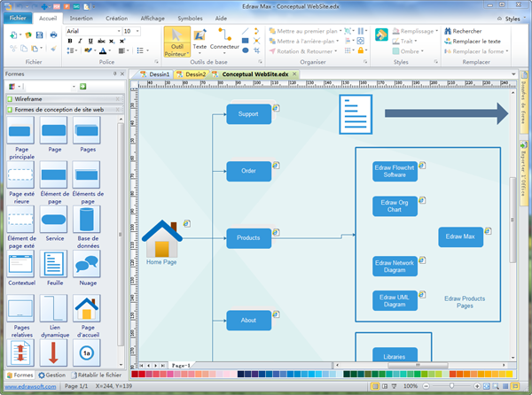Toggle superscript formatting
The height and width of the screenshot is (395, 532).
pos(122,41)
